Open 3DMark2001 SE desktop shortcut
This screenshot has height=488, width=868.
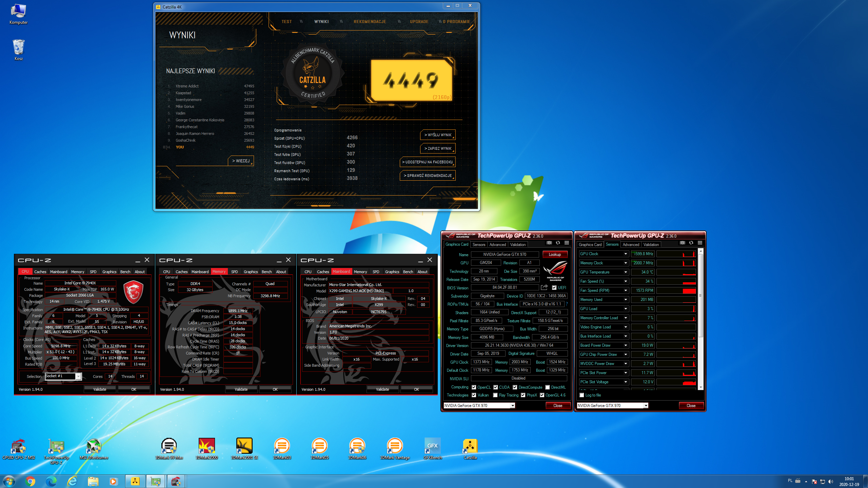(x=244, y=449)
